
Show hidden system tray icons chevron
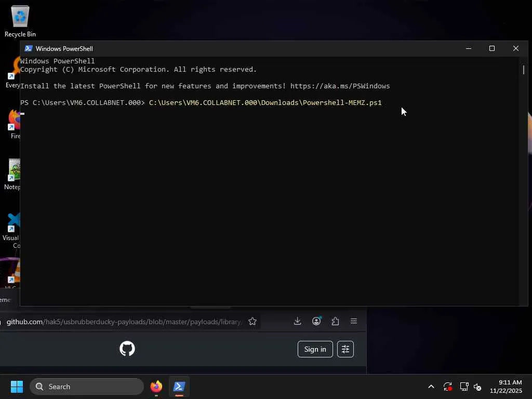pyautogui.click(x=431, y=387)
